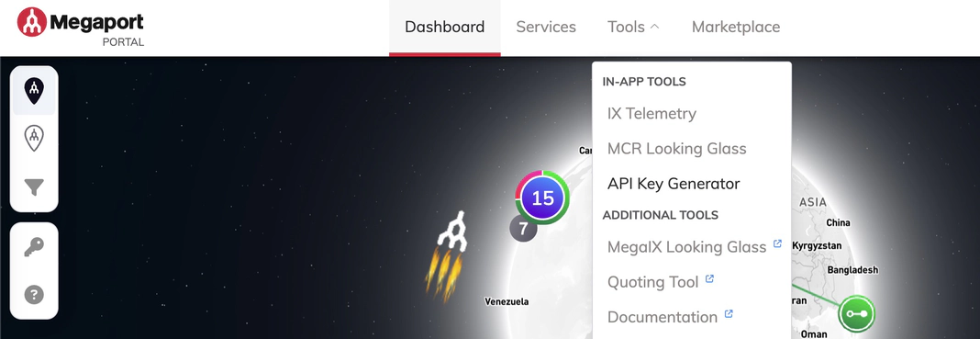This screenshot has width=980, height=339.
Task: Click external link icon beside Documentation
Action: 729,313
